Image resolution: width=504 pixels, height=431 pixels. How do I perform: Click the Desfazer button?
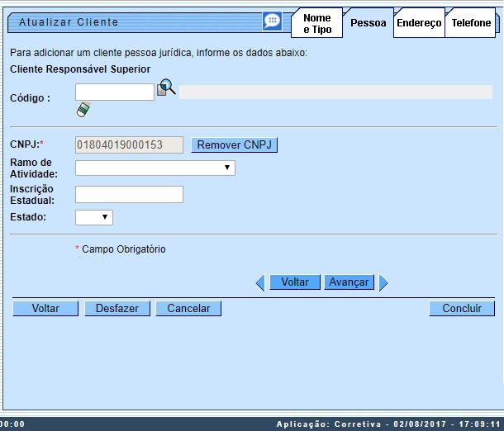pos(116,309)
